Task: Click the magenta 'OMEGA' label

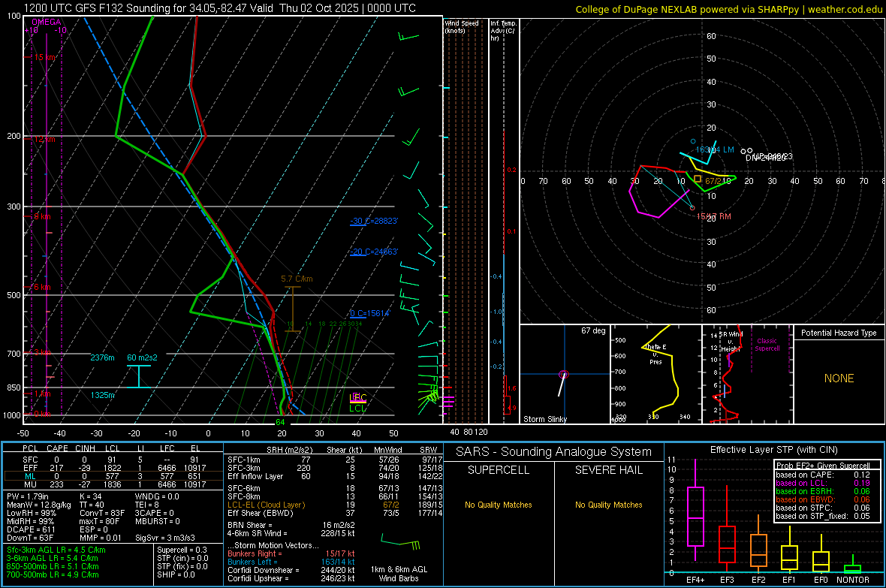Action: [47, 22]
